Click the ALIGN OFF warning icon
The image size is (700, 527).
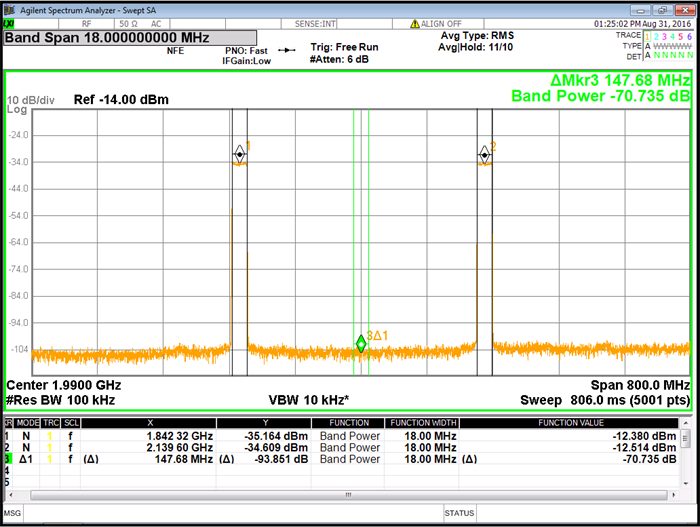(x=414, y=23)
